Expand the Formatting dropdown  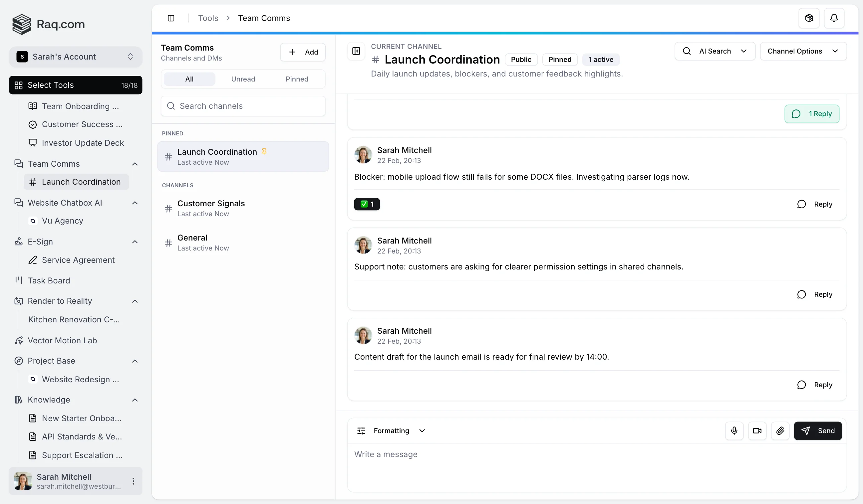(x=391, y=430)
